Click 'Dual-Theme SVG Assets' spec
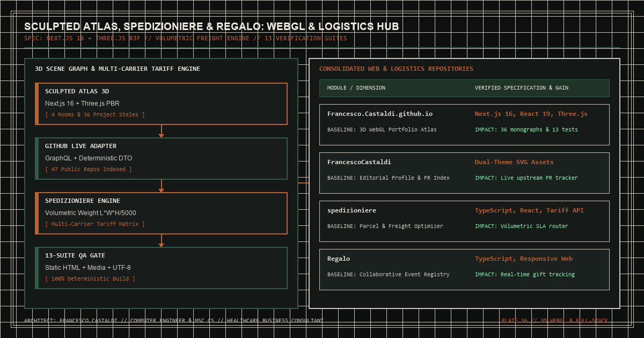Viewport: 644px width, 338px height. click(x=514, y=162)
